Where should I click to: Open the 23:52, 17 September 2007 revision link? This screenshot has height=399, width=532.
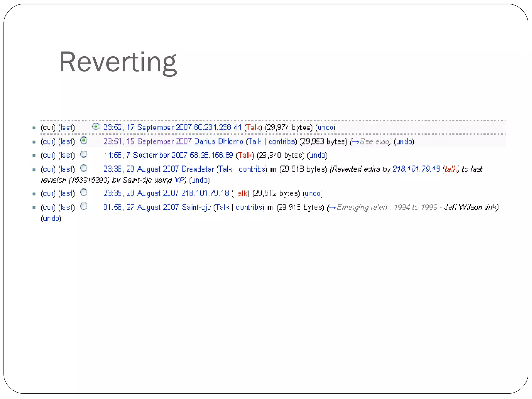[147, 127]
